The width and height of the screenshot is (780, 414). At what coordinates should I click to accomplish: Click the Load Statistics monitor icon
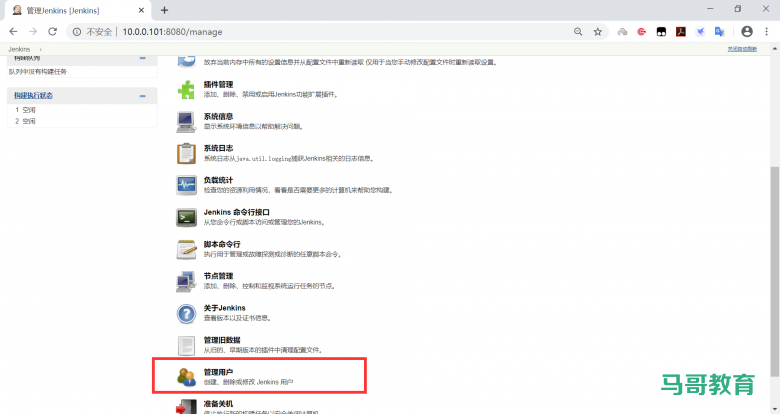click(187, 185)
